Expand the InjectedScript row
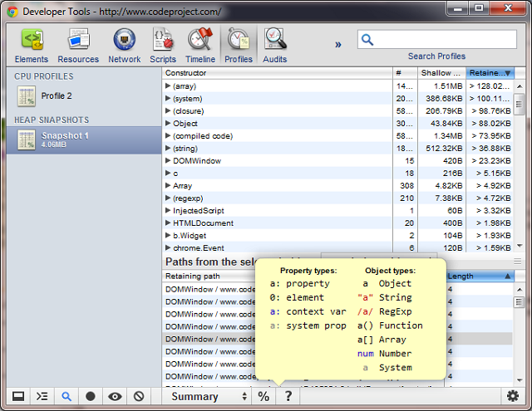Viewport: 532px width, 411px height. click(x=168, y=210)
